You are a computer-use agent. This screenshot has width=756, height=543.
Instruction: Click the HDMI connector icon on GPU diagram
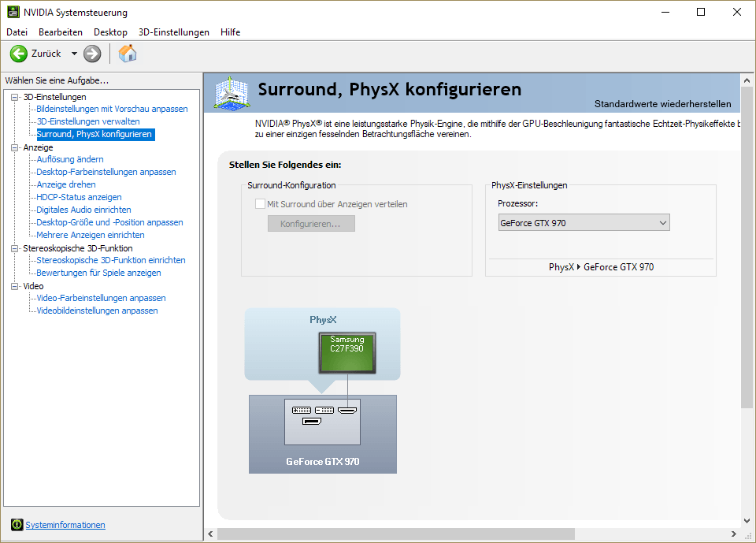pos(347,411)
